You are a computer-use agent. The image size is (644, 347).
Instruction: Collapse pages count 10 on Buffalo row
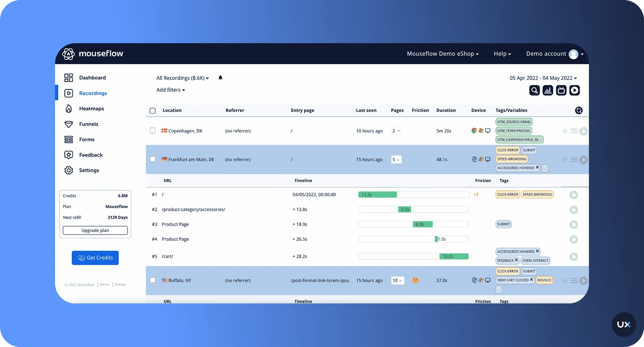tap(397, 280)
